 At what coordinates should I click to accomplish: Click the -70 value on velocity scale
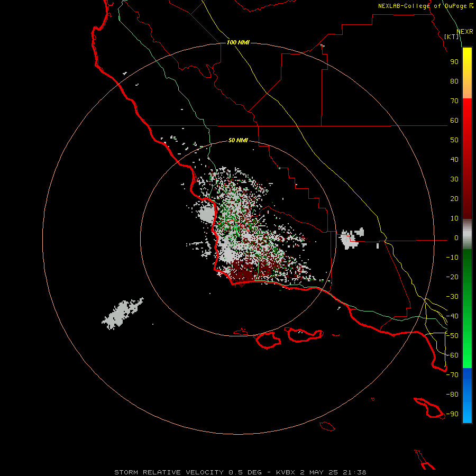(452, 375)
